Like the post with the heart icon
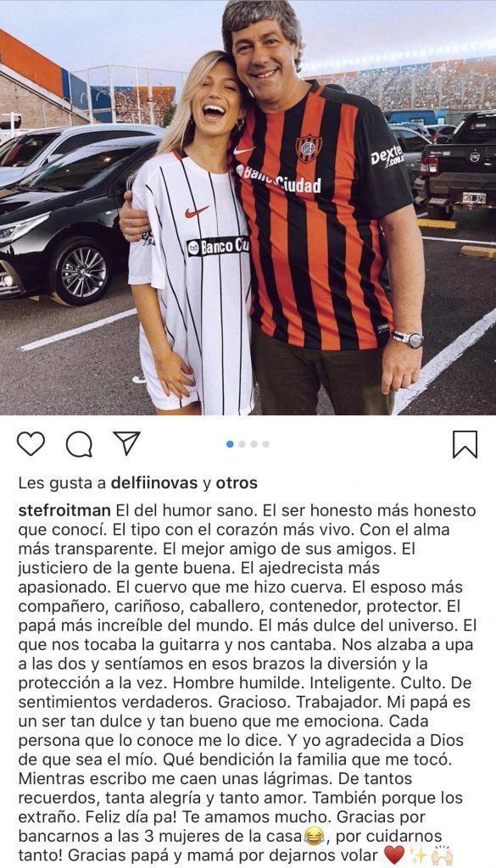 tap(31, 443)
